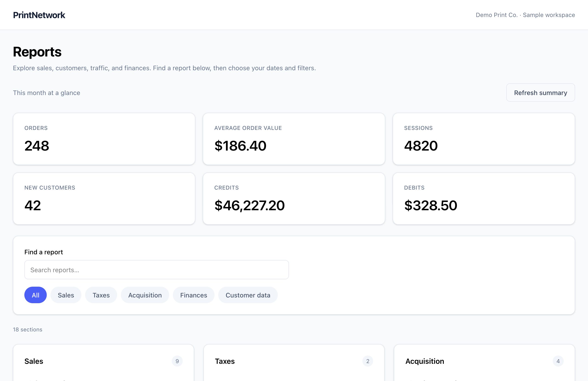This screenshot has width=588, height=381.
Task: Select the All filter chip
Action: 36,295
